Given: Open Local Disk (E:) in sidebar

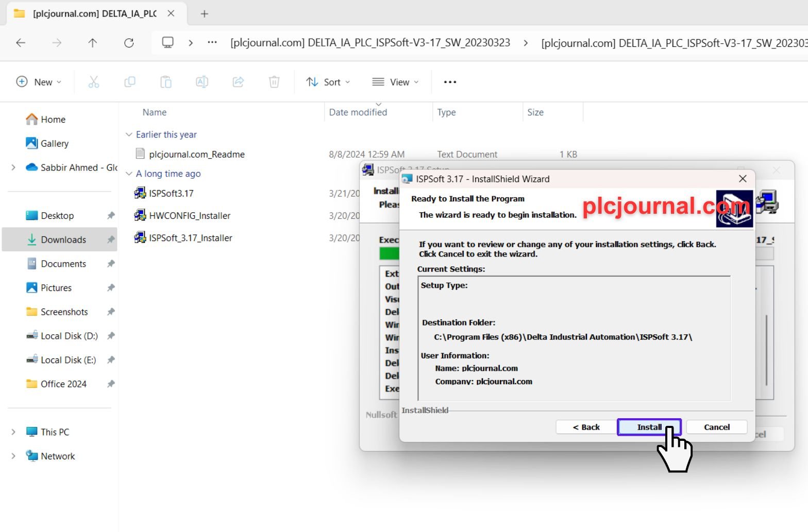Looking at the screenshot, I should pos(69,359).
